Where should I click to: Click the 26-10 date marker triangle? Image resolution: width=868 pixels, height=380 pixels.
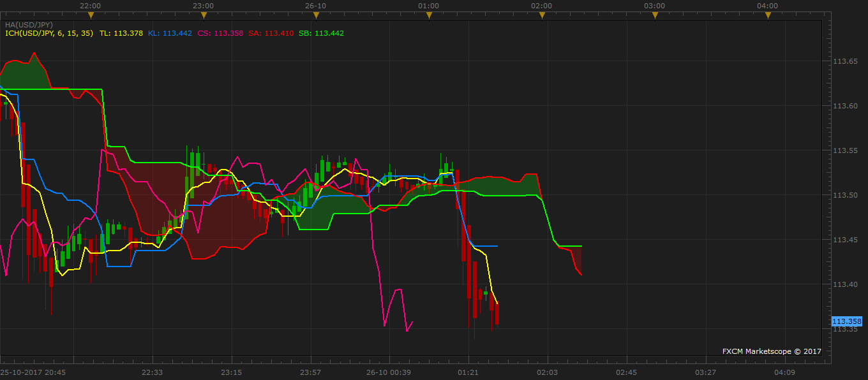316,14
